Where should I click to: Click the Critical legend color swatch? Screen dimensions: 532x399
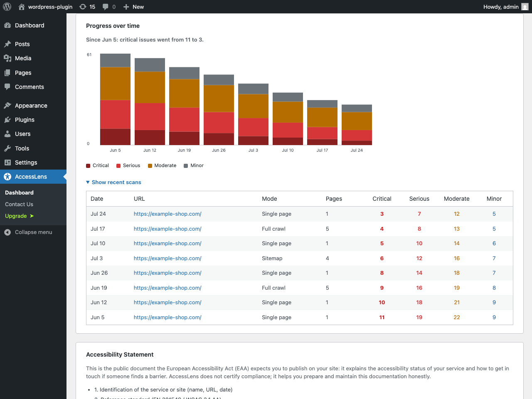[x=88, y=166]
